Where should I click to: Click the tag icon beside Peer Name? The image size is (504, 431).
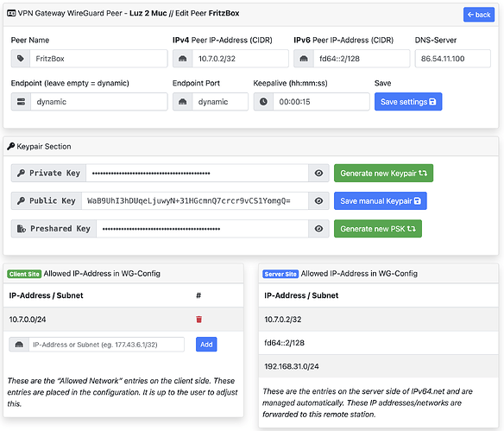(x=21, y=59)
